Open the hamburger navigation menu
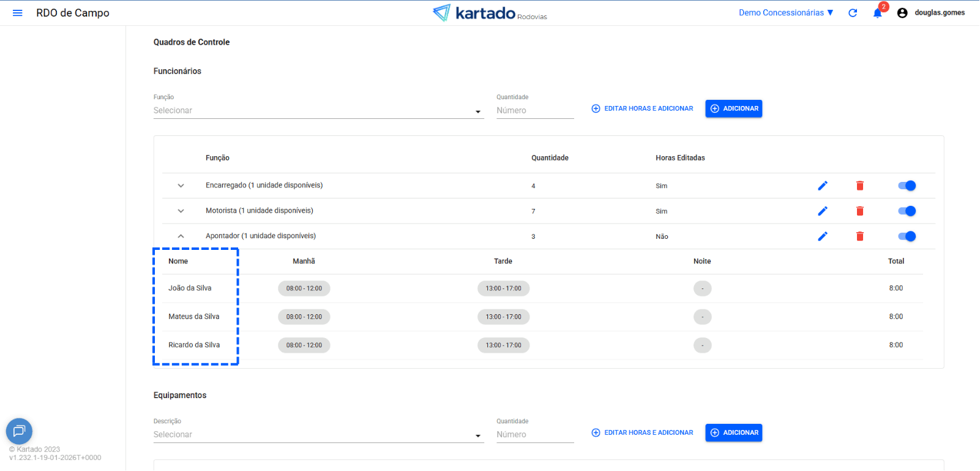The image size is (980, 471). click(17, 13)
